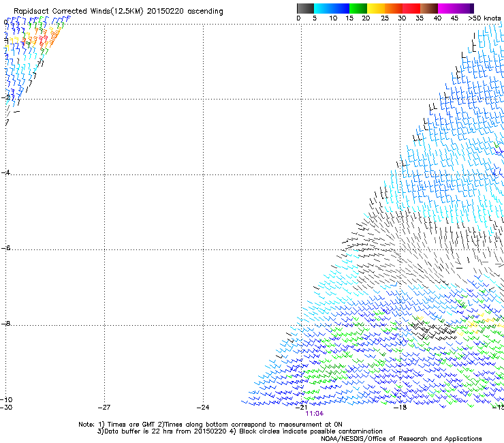Click the '-4' latitude axis label

click(x=5, y=172)
